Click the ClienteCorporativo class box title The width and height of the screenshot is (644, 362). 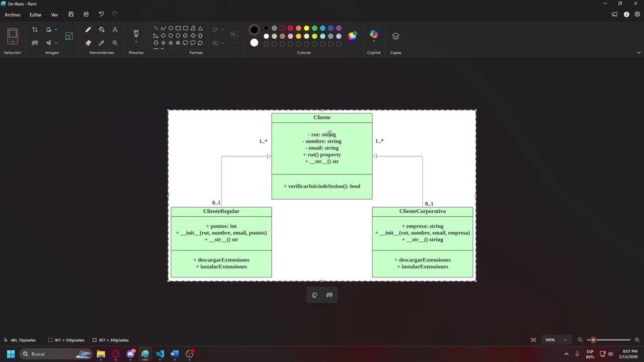(x=423, y=211)
